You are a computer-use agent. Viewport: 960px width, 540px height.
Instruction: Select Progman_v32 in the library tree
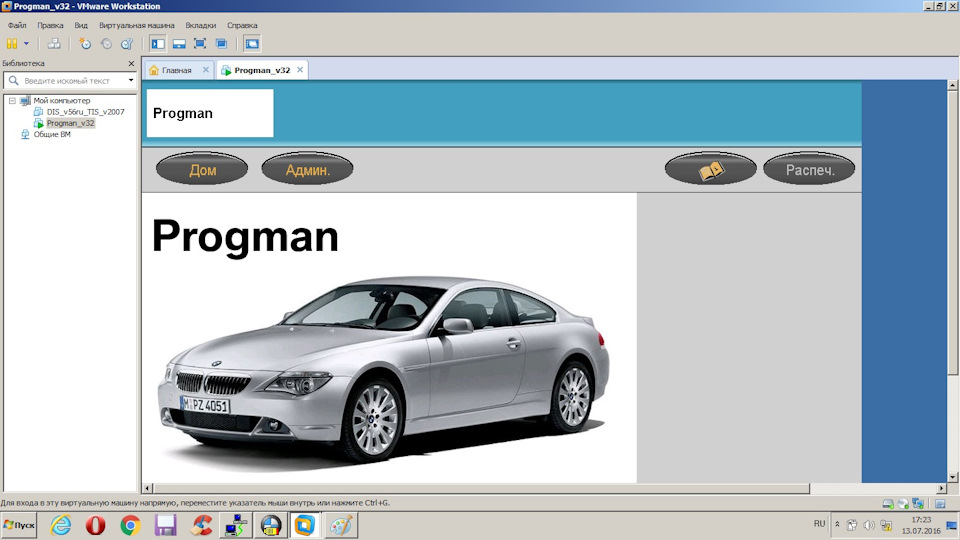coord(70,123)
